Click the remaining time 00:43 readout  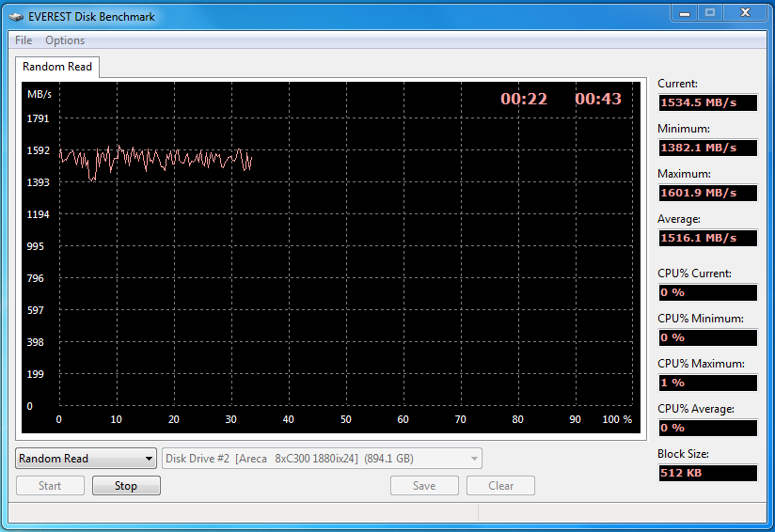coord(598,99)
